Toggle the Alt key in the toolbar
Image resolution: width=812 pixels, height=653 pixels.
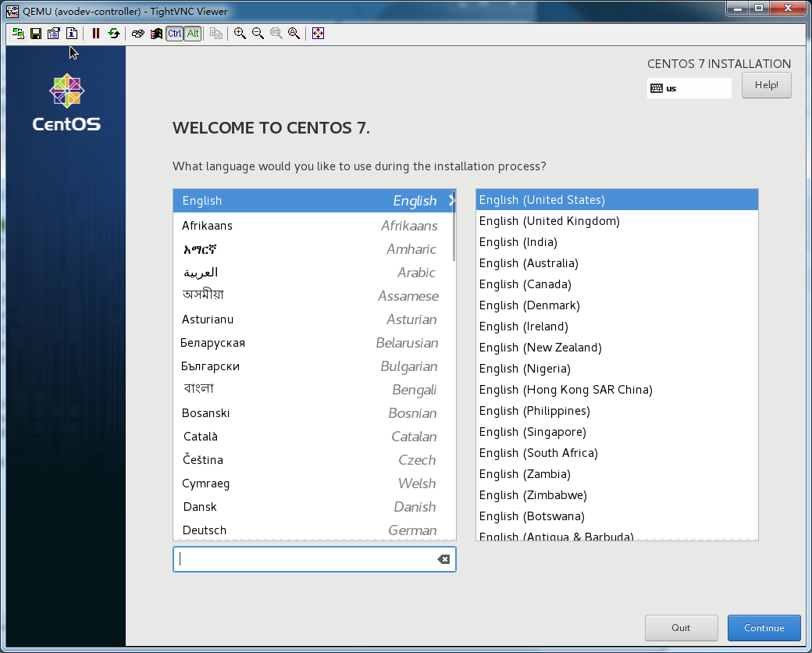click(x=192, y=33)
